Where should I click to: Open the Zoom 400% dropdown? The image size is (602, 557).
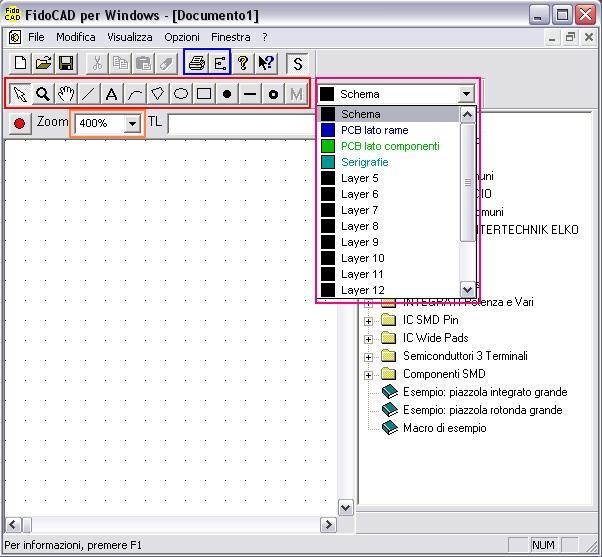coord(132,123)
